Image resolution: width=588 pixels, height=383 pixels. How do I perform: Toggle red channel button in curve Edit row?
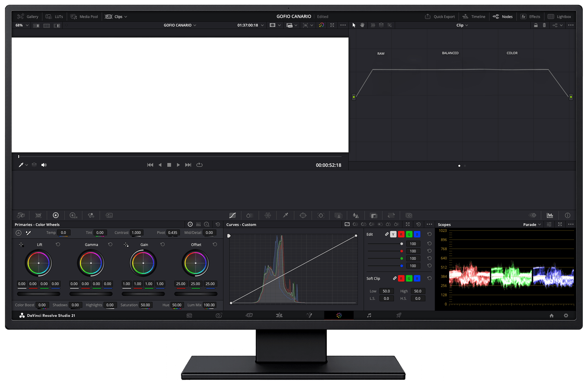(401, 234)
